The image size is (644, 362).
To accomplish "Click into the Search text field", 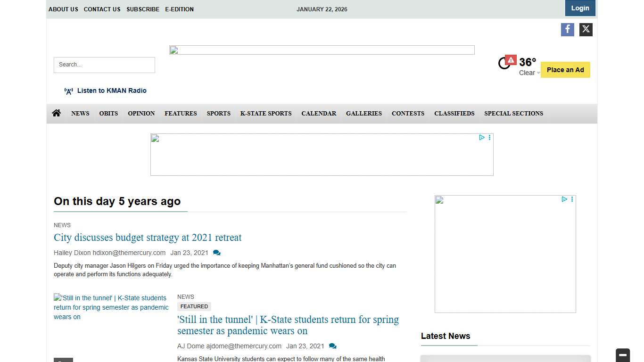I will click(x=104, y=65).
